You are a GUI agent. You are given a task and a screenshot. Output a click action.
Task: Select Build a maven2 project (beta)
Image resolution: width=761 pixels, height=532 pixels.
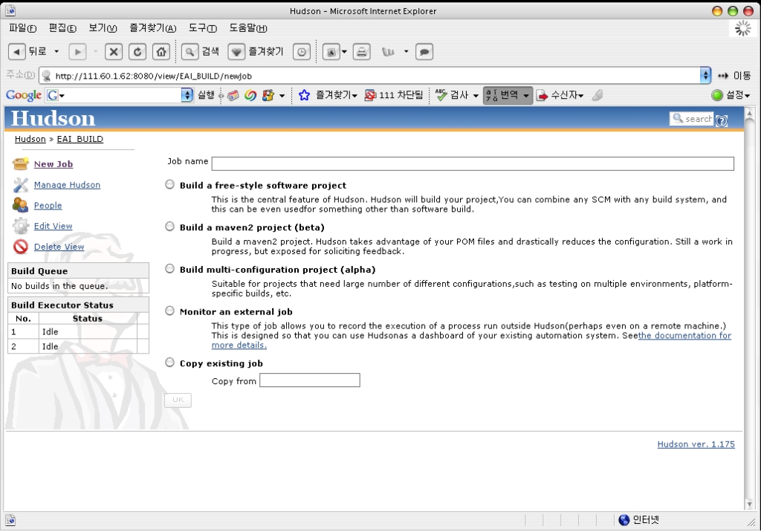(x=169, y=226)
